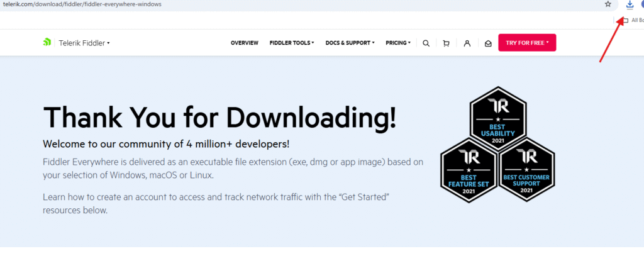Viewport: 644px width, 273px height.
Task: Expand the Fiddler Tools menu
Action: click(x=291, y=43)
